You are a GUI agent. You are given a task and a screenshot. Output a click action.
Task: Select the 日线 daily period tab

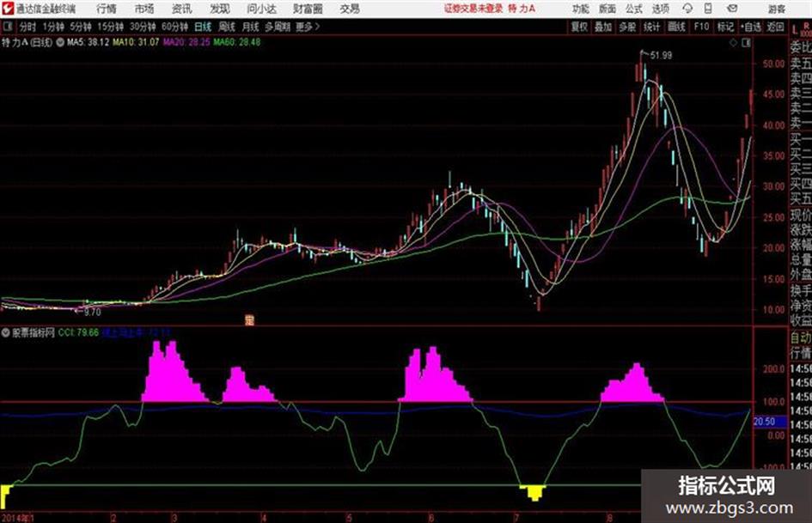click(203, 27)
